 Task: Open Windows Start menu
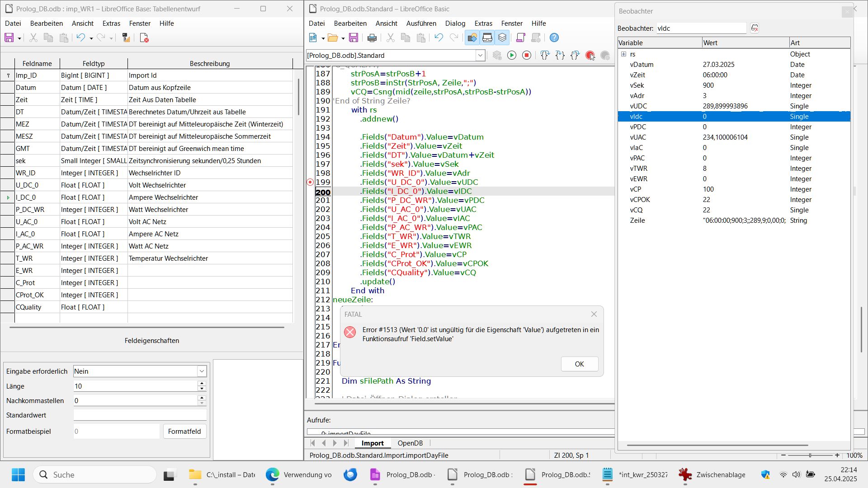(x=18, y=475)
